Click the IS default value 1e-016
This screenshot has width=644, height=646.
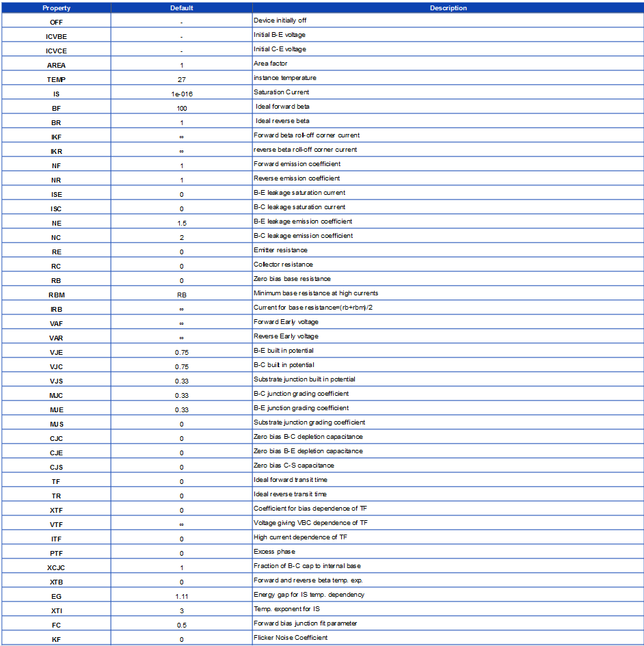[x=182, y=94]
